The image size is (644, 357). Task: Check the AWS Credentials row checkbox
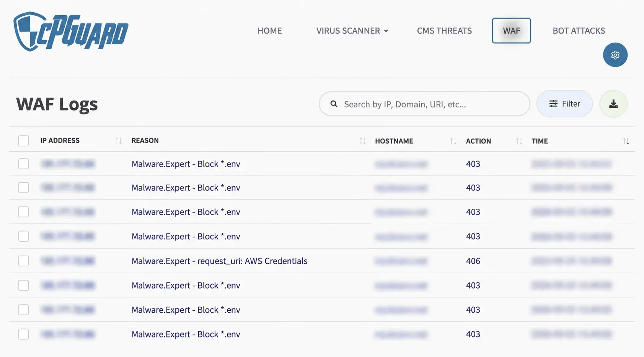pos(23,261)
